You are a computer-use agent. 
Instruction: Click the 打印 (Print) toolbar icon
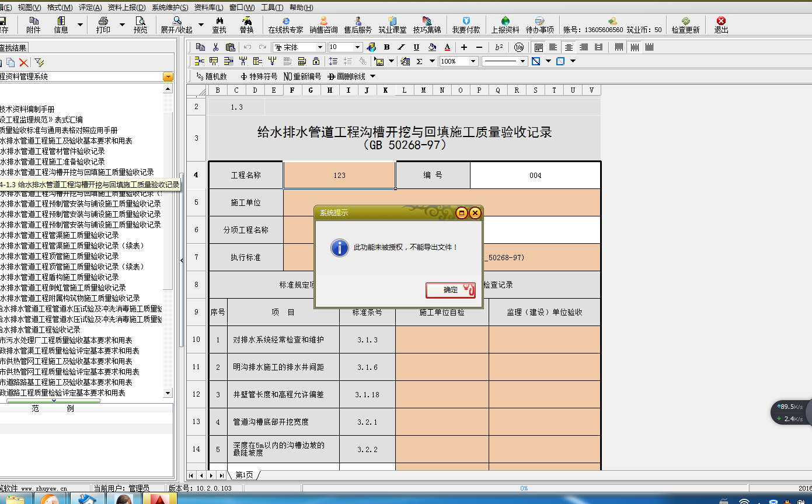tap(103, 24)
